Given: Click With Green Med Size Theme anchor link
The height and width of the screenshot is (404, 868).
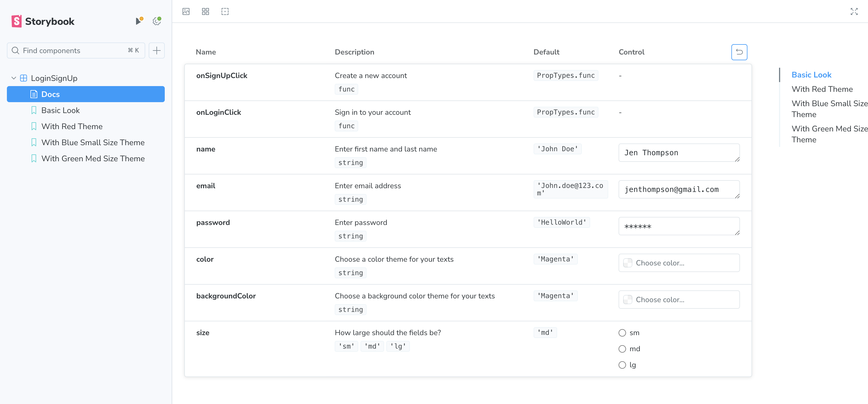Looking at the screenshot, I should click(829, 134).
